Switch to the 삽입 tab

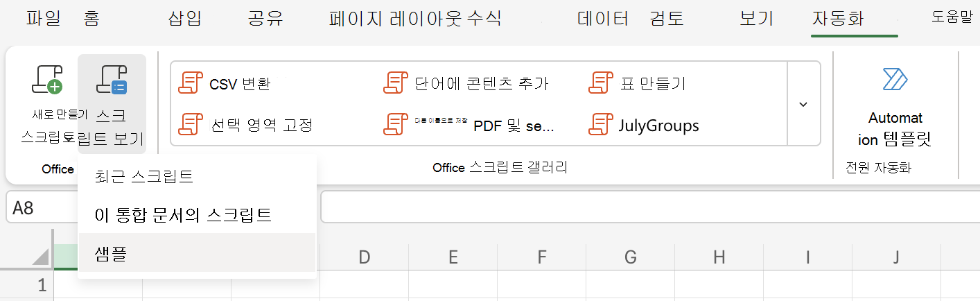[185, 18]
